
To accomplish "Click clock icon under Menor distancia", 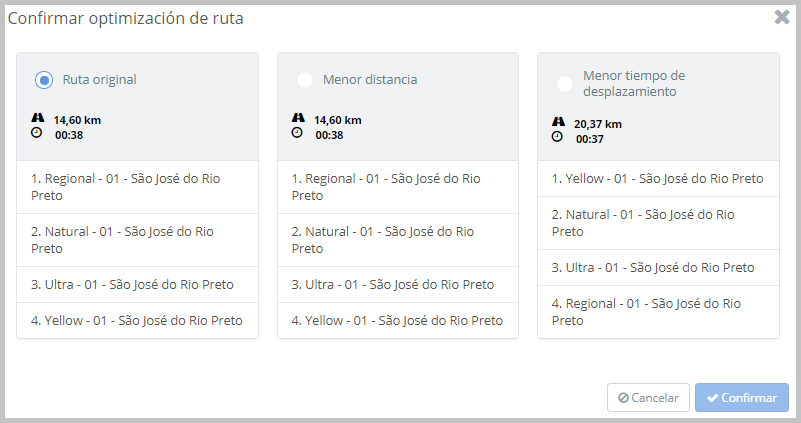I will click(298, 132).
